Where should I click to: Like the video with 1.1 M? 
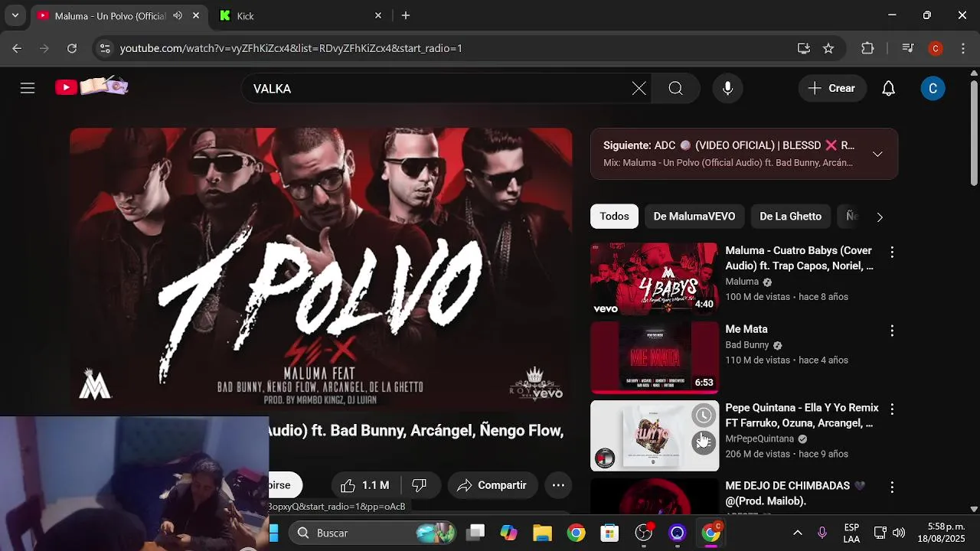(x=365, y=485)
